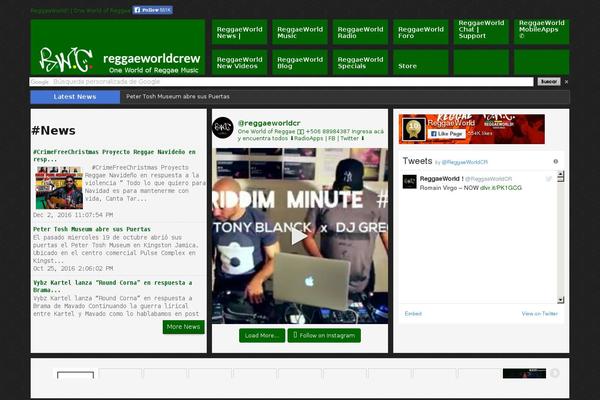
Task: Click the next arrow on bottom carousel
Action: 556,374
